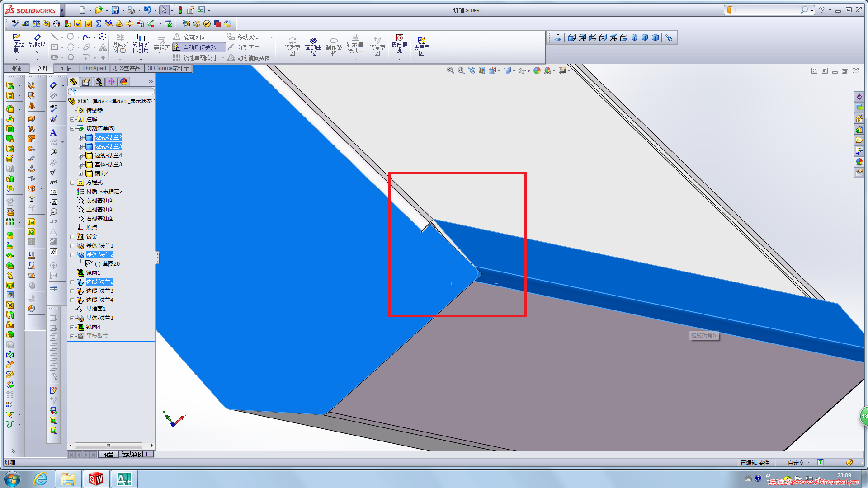Click the feature tree horizontal scrollbar
Screen dimensions: 868x488
coord(108,446)
